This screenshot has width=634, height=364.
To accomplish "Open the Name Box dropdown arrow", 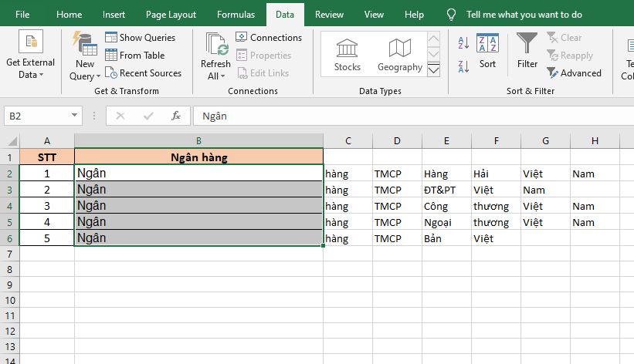I will coord(75,116).
